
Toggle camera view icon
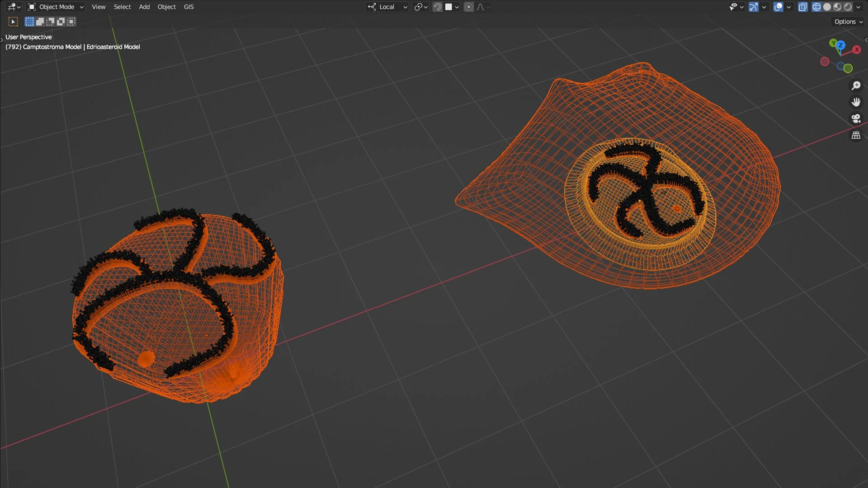pos(856,118)
